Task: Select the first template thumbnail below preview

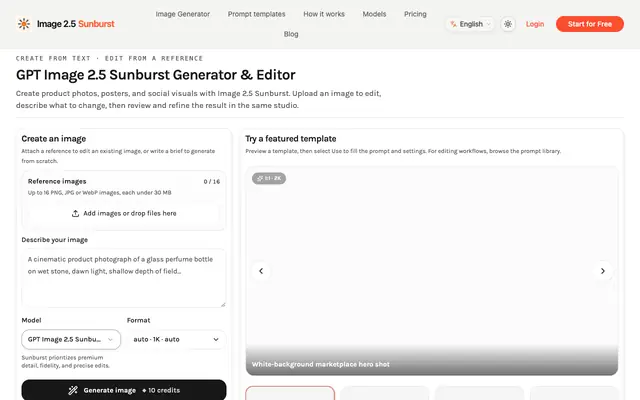Action: tap(290, 393)
